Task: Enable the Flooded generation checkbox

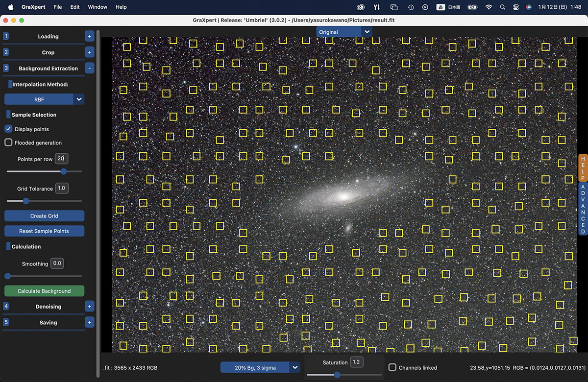Action: 8,143
